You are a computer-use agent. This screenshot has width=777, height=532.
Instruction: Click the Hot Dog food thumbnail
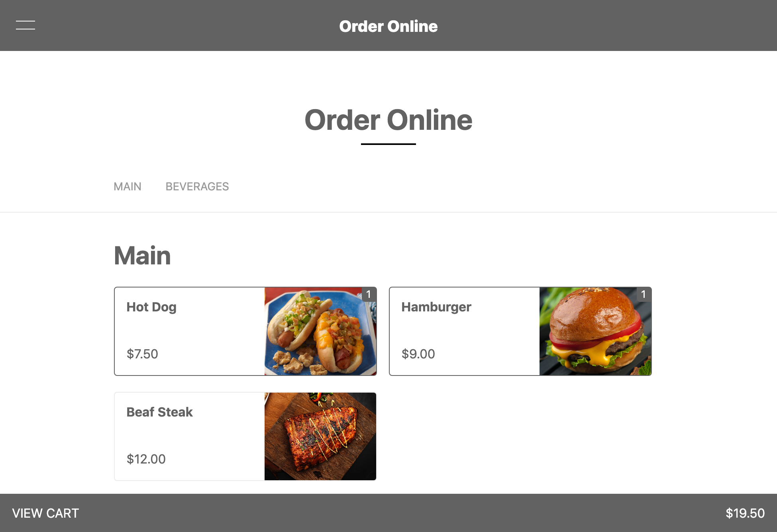pyautogui.click(x=320, y=331)
